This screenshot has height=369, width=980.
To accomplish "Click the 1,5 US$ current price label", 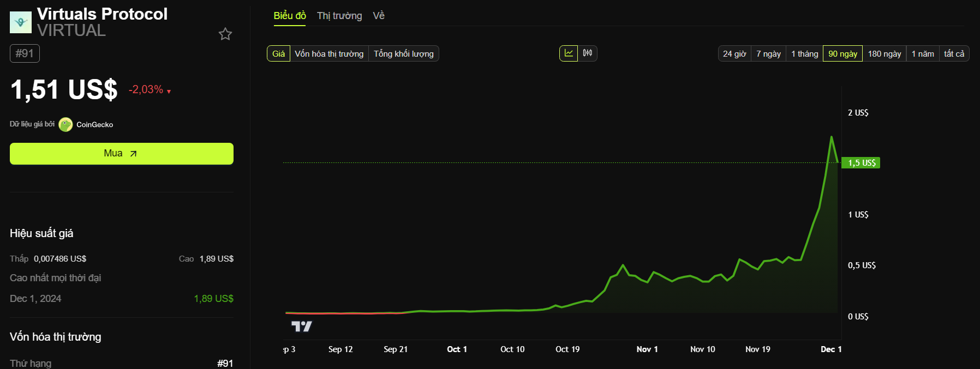I will [861, 163].
